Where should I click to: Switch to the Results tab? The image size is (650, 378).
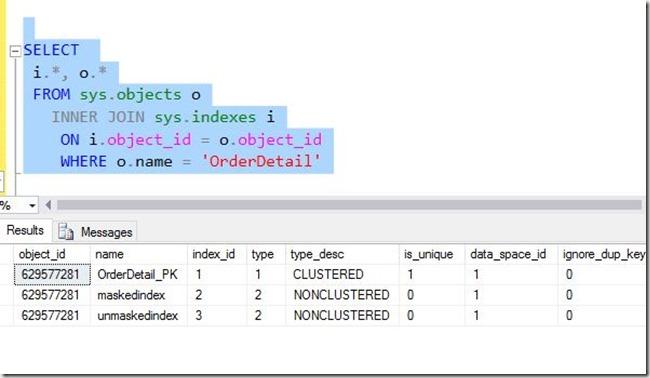coord(25,230)
